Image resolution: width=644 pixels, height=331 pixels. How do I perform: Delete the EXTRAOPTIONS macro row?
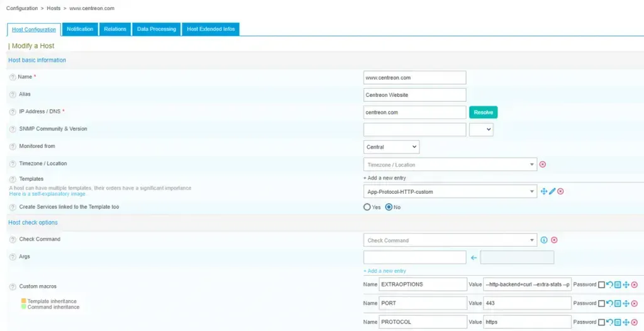pos(634,284)
